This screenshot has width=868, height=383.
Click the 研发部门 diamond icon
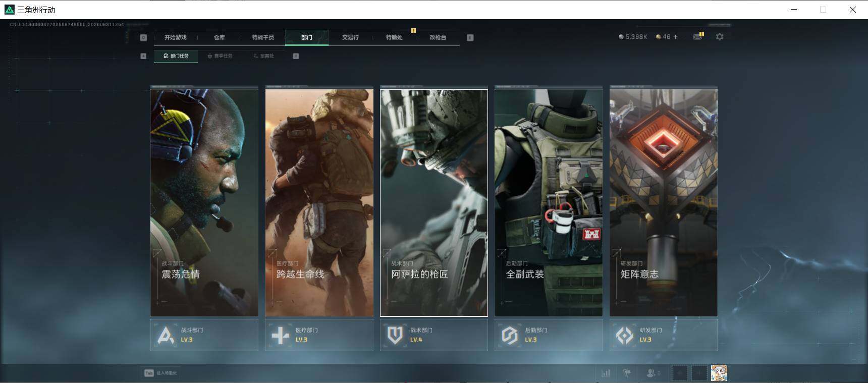[x=625, y=335]
